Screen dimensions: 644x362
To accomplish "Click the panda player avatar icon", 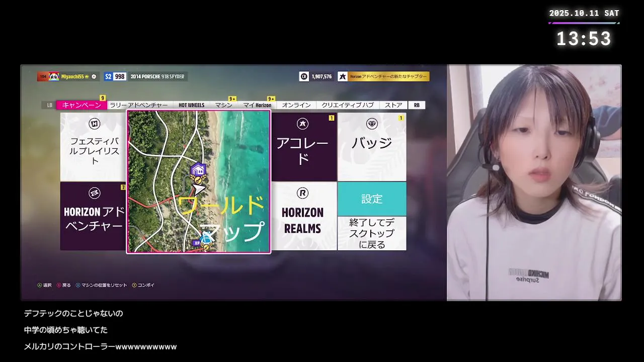I will pyautogui.click(x=54, y=76).
